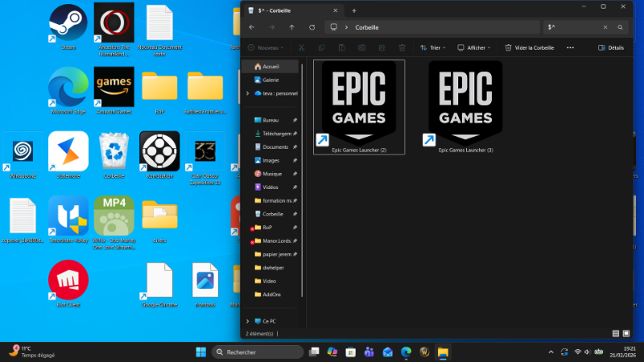Click the Riot Client desktop shortcut
644x362 pixels.
68,282
